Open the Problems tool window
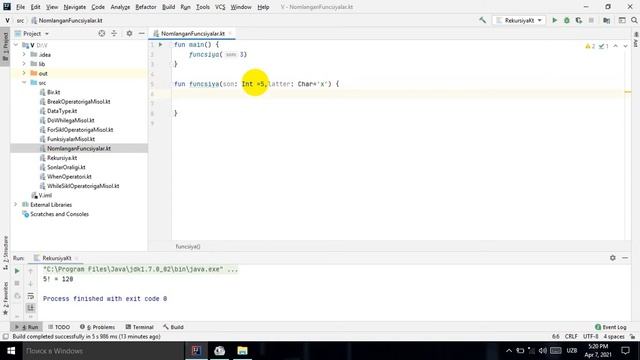Image resolution: width=640 pixels, height=360 pixels. coord(98,327)
